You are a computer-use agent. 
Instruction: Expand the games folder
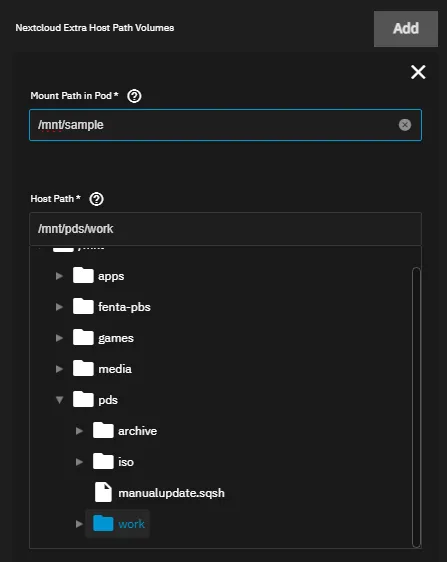[59, 338]
